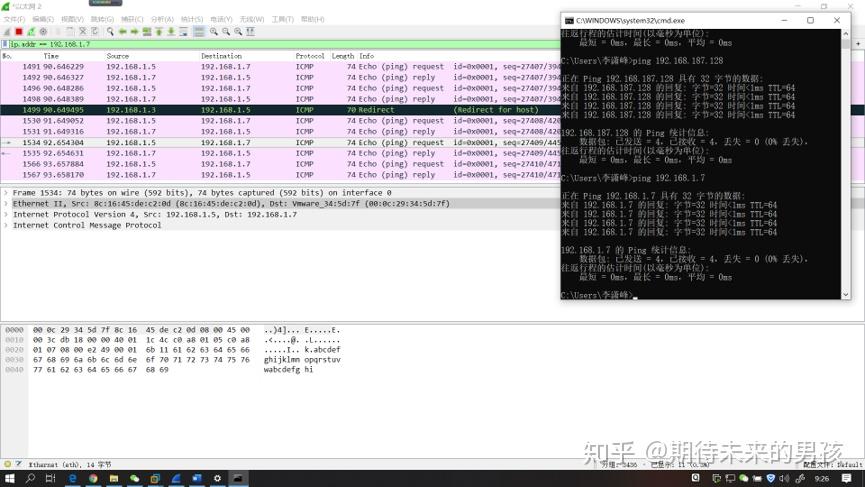
Task: Open Task View from taskbar
Action: [50, 478]
